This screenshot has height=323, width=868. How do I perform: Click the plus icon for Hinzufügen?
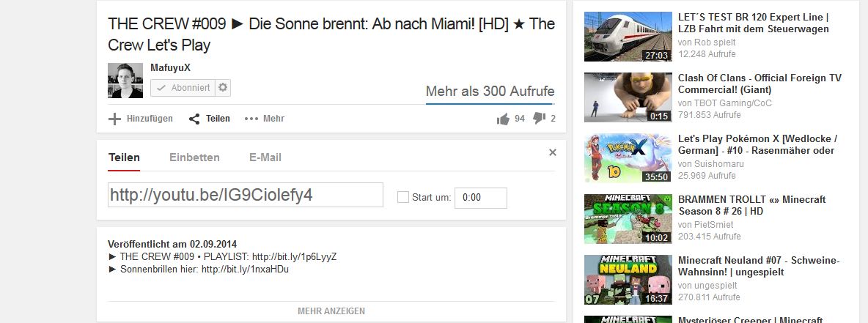coord(114,119)
